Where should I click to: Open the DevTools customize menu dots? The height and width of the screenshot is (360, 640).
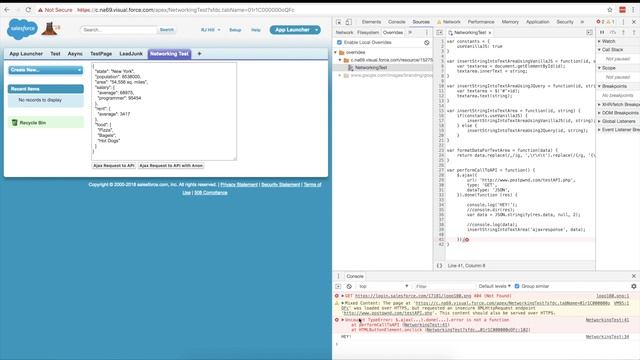coord(623,22)
